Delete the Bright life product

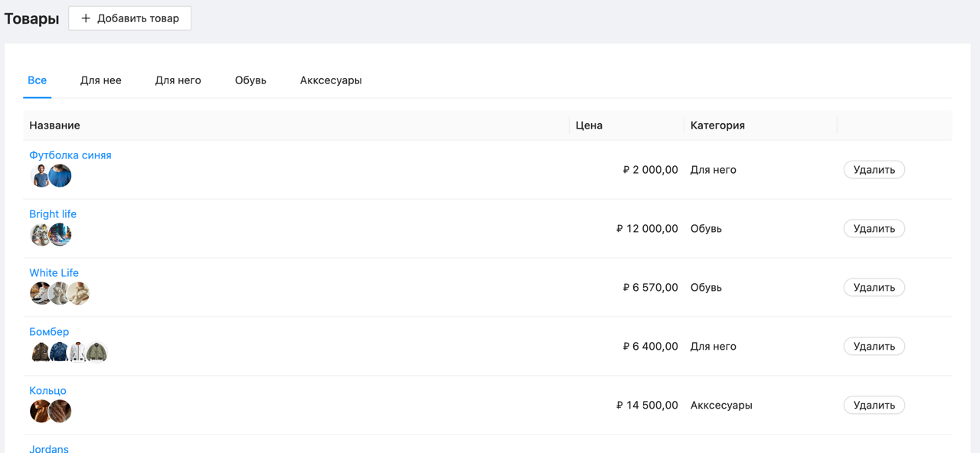tap(874, 229)
